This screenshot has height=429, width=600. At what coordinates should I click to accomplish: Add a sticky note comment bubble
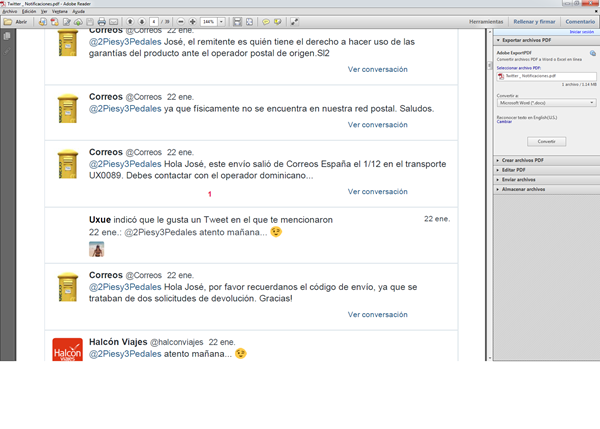click(266, 22)
